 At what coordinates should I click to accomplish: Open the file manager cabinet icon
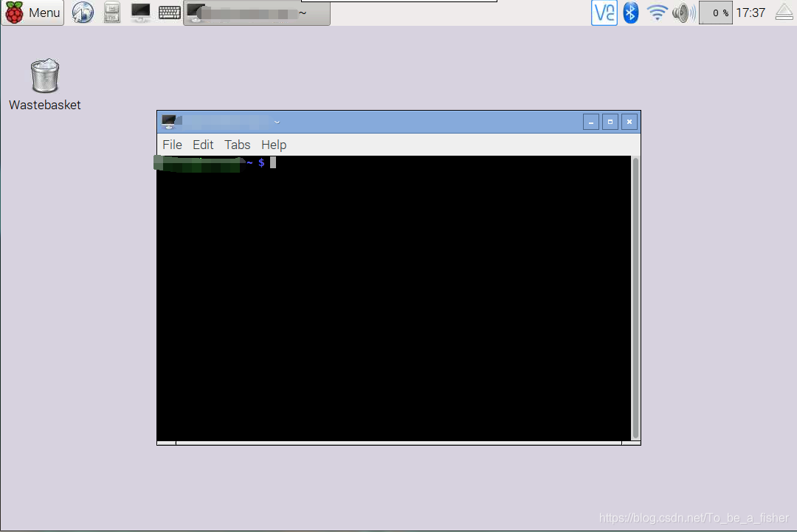coord(112,13)
